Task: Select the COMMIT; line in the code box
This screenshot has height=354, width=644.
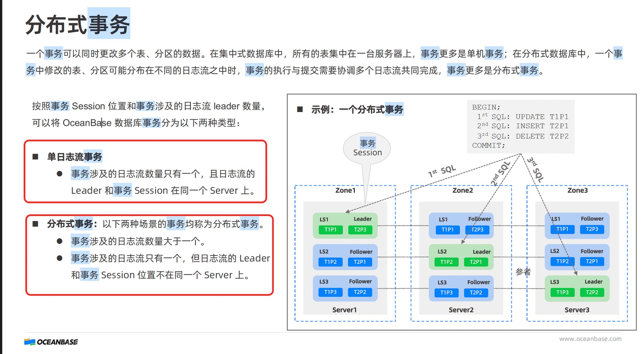Action: (488, 145)
